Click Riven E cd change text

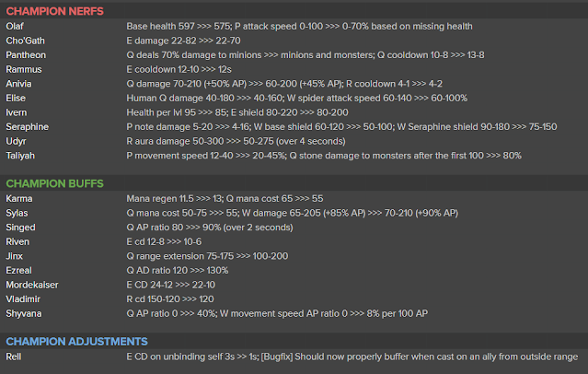pyautogui.click(x=164, y=242)
